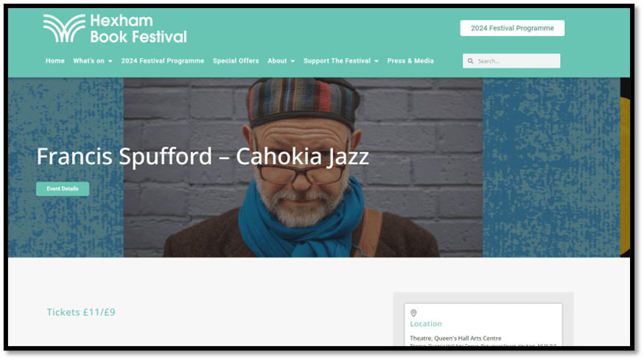The image size is (644, 360).
Task: Click the Francis Spufford – Cahokia Jazz heading
Action: pos(203,156)
